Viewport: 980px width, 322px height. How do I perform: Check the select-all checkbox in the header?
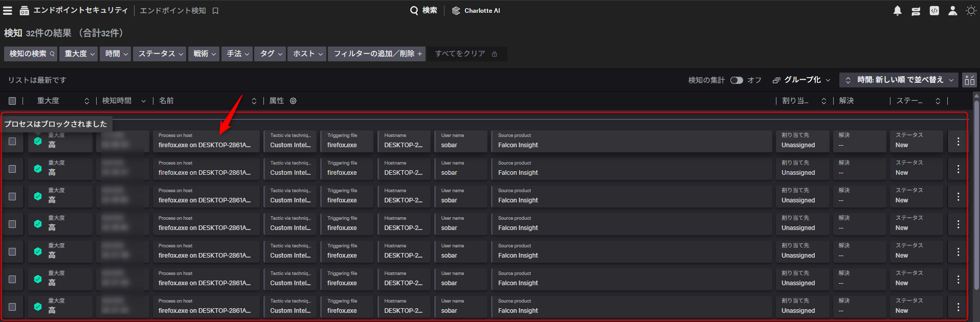[x=12, y=101]
